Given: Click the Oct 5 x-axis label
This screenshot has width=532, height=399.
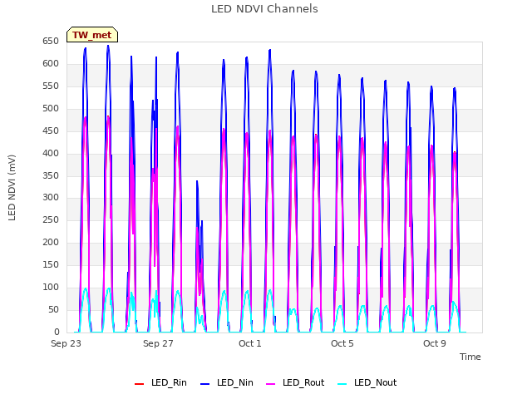Looking at the screenshot, I should [x=342, y=343].
